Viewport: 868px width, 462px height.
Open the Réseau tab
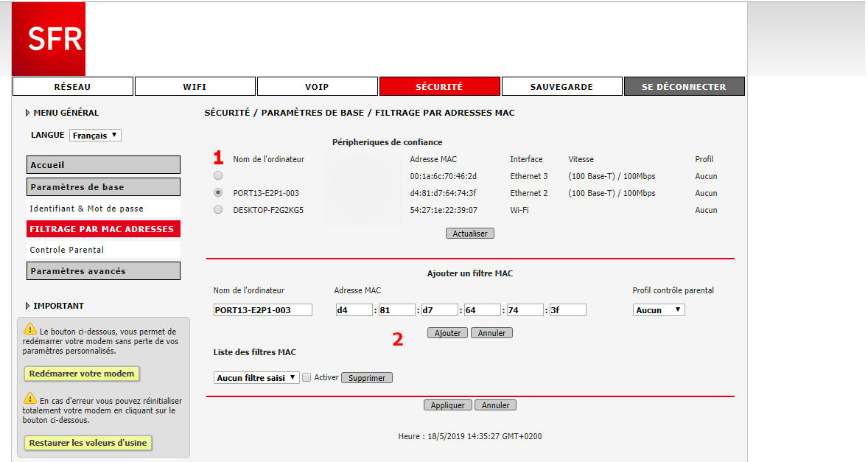pyautogui.click(x=73, y=86)
